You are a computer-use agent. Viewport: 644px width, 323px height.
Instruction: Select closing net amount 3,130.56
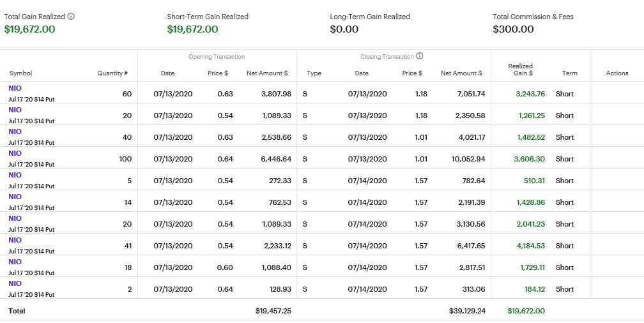click(471, 225)
